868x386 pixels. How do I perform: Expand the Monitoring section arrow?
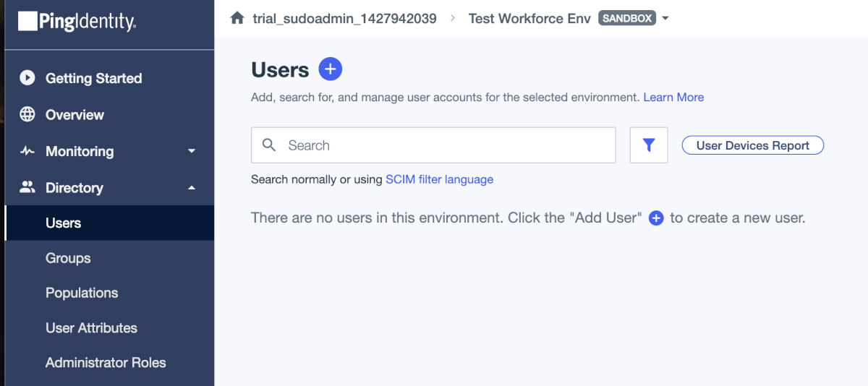pyautogui.click(x=192, y=151)
